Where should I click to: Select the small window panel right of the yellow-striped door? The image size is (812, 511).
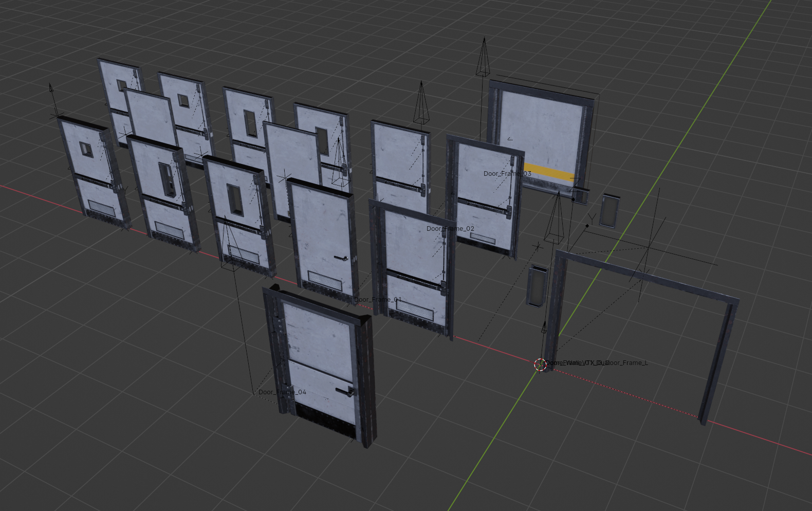coord(609,211)
